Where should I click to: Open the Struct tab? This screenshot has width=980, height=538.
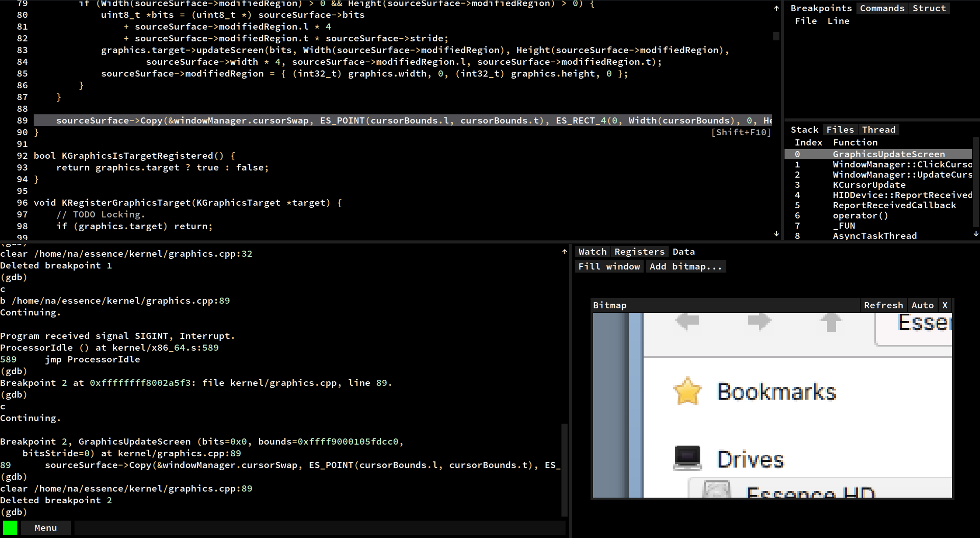coord(929,8)
